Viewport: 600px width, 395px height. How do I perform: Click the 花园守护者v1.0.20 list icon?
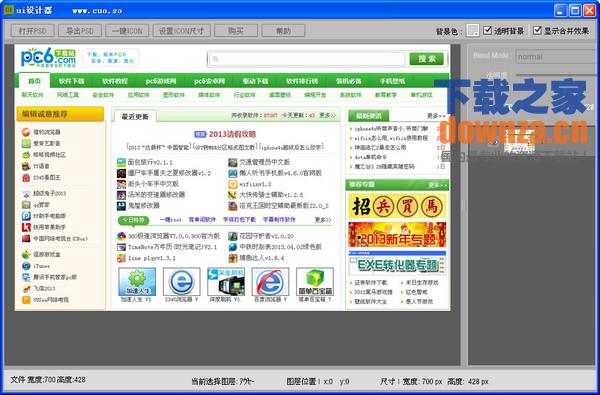coord(233,236)
